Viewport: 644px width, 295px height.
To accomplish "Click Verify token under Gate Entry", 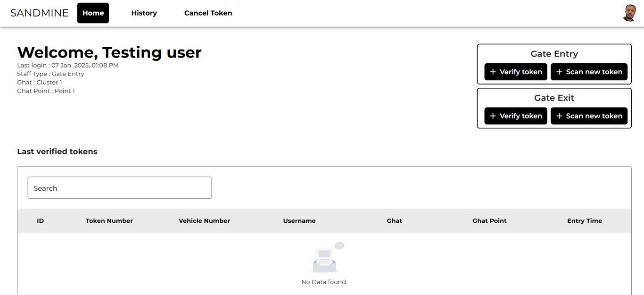I will 516,72.
